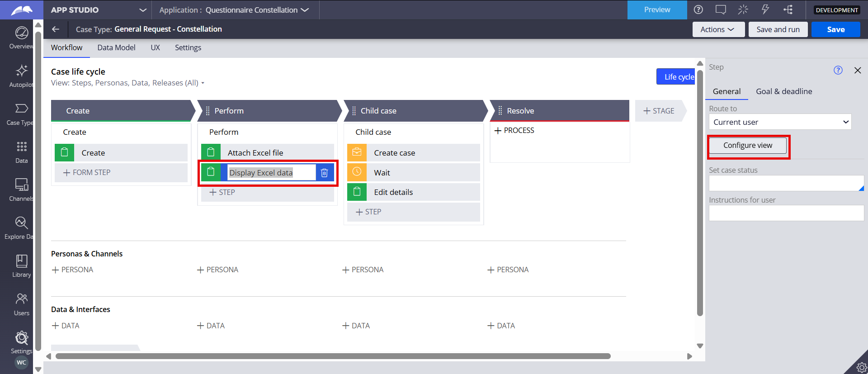868x374 pixels.
Task: Click the Preview button
Action: [657, 9]
